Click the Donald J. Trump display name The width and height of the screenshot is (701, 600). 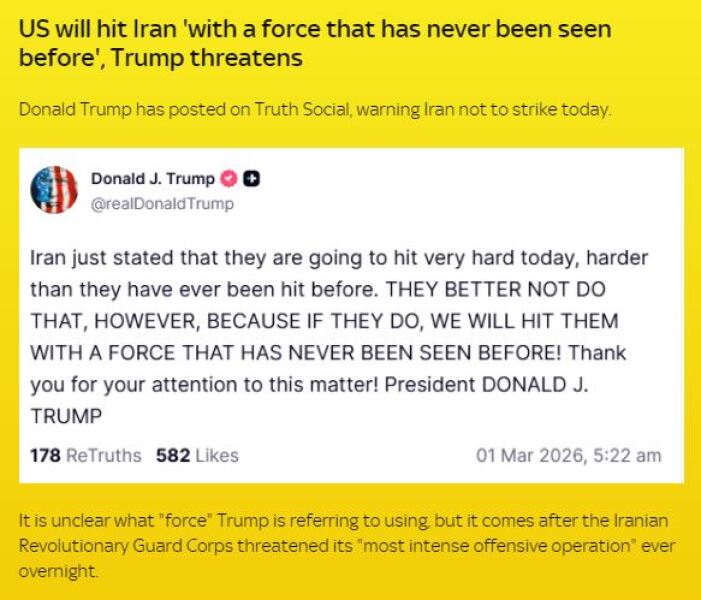tap(152, 179)
